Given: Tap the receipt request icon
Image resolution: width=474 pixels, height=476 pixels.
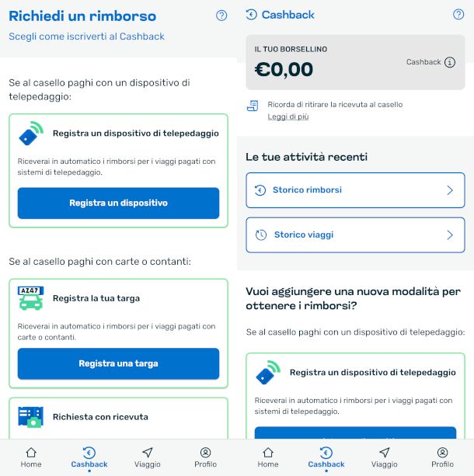Looking at the screenshot, I should click(x=31, y=417).
